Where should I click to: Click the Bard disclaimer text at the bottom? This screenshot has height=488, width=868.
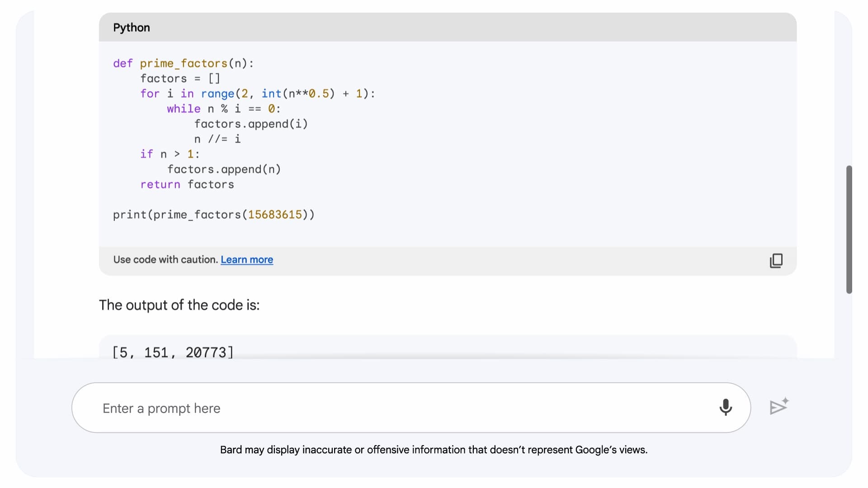pyautogui.click(x=434, y=450)
